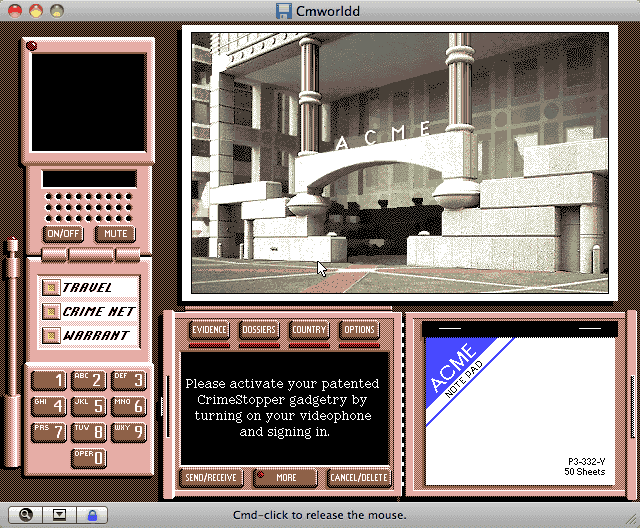Click the SEND/RECEIVE button
640x528 pixels.
pyautogui.click(x=211, y=478)
